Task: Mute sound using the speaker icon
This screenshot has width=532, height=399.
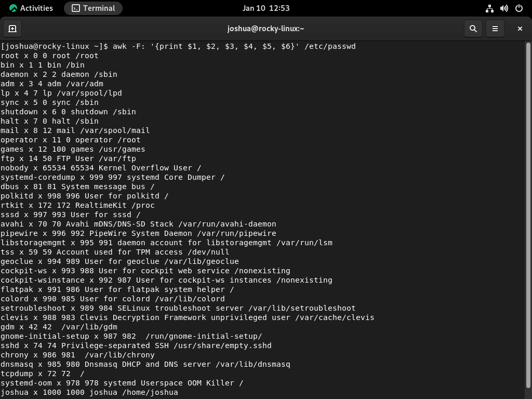Action: click(x=503, y=8)
